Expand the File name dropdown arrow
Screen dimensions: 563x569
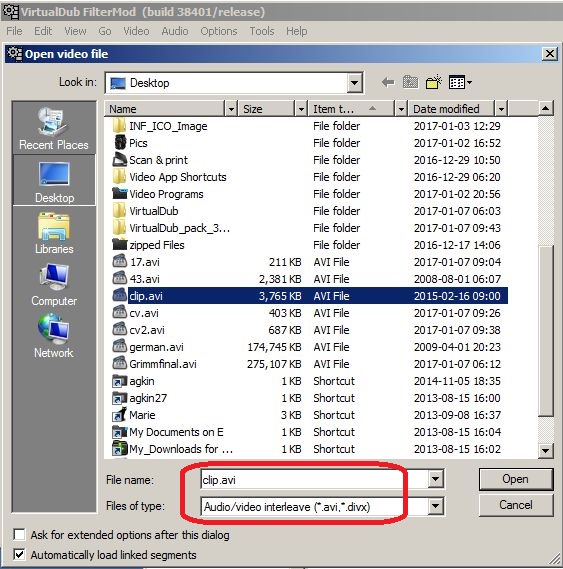436,479
